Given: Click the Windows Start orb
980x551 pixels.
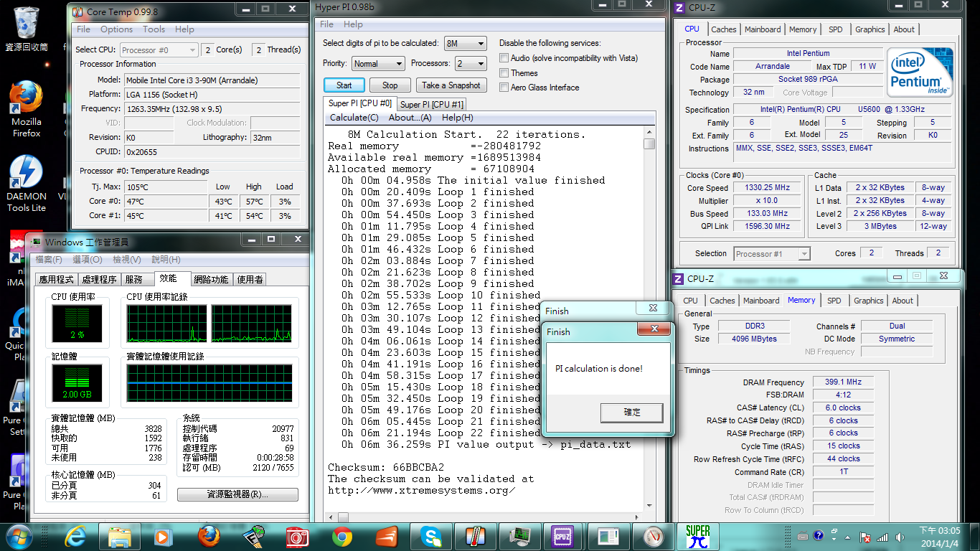Looking at the screenshot, I should point(19,536).
